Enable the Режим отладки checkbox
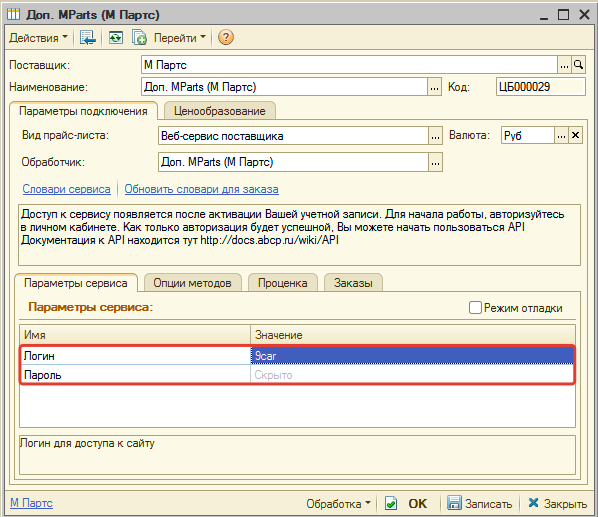 tap(475, 307)
